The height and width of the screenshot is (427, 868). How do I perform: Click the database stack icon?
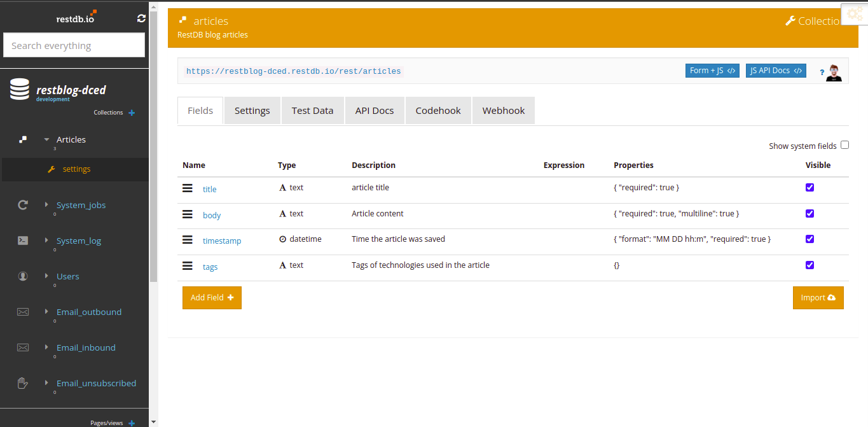coord(20,89)
